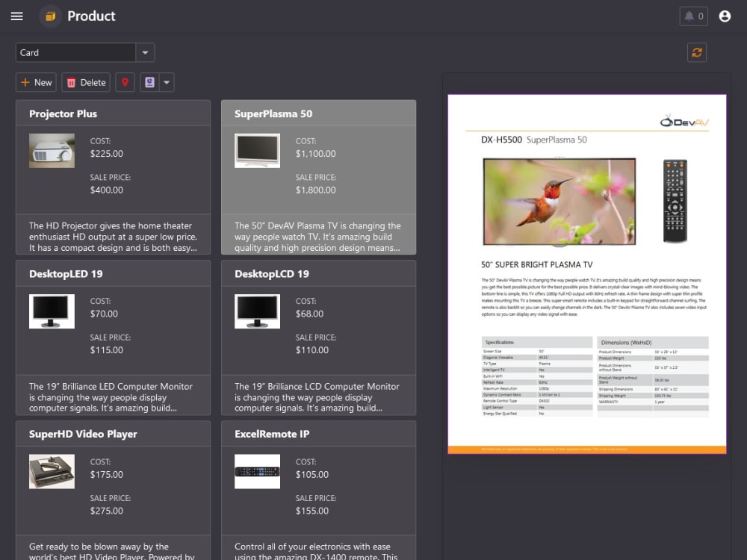This screenshot has width=747, height=560.
Task: Click the hummingbird TV image in brochure
Action: pyautogui.click(x=560, y=202)
